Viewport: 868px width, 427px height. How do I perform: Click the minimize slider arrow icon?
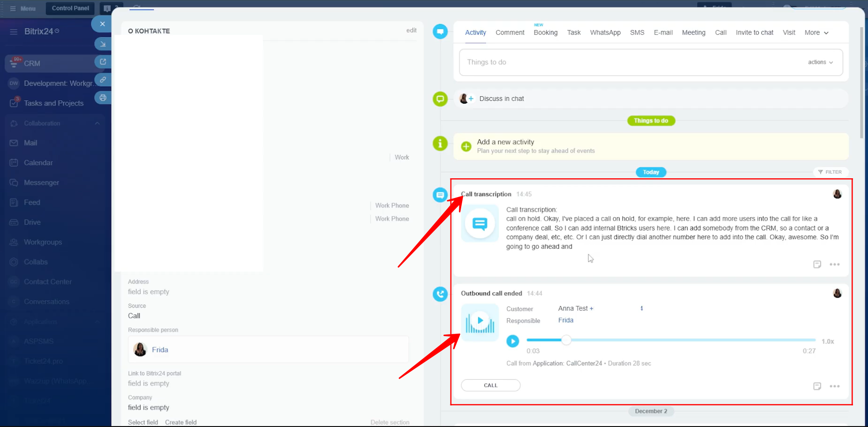(x=103, y=44)
